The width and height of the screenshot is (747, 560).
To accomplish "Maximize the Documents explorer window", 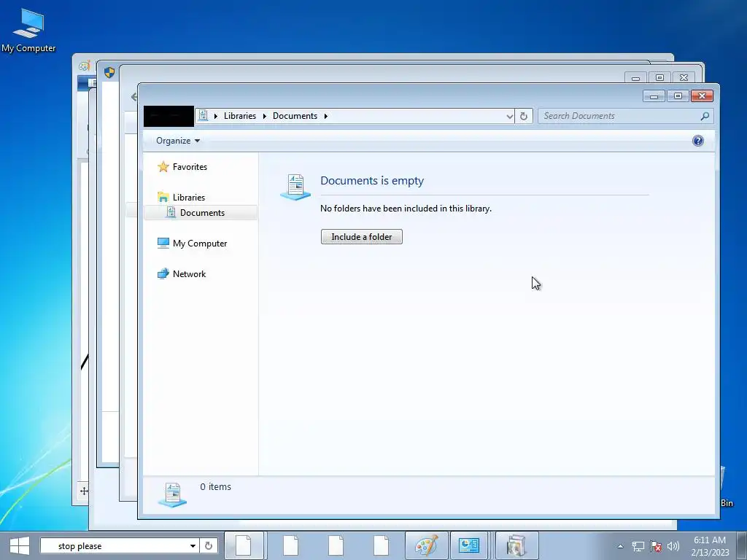I will 678,96.
